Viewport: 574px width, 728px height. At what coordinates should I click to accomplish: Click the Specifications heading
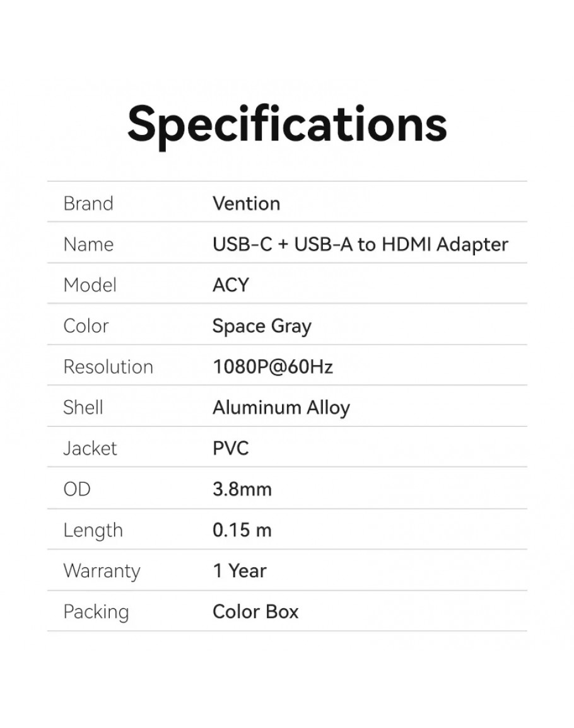[287, 124]
